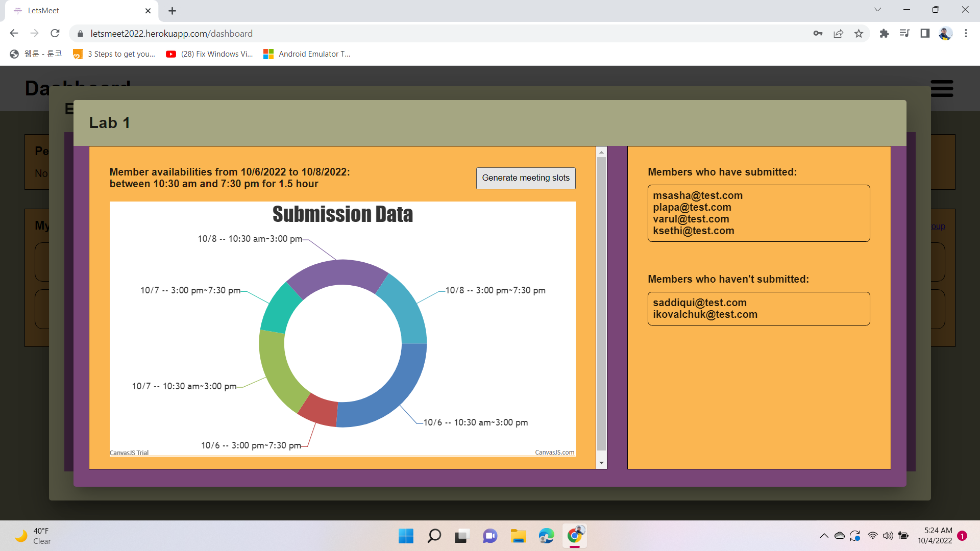Click the hamburger menu icon

click(942, 88)
